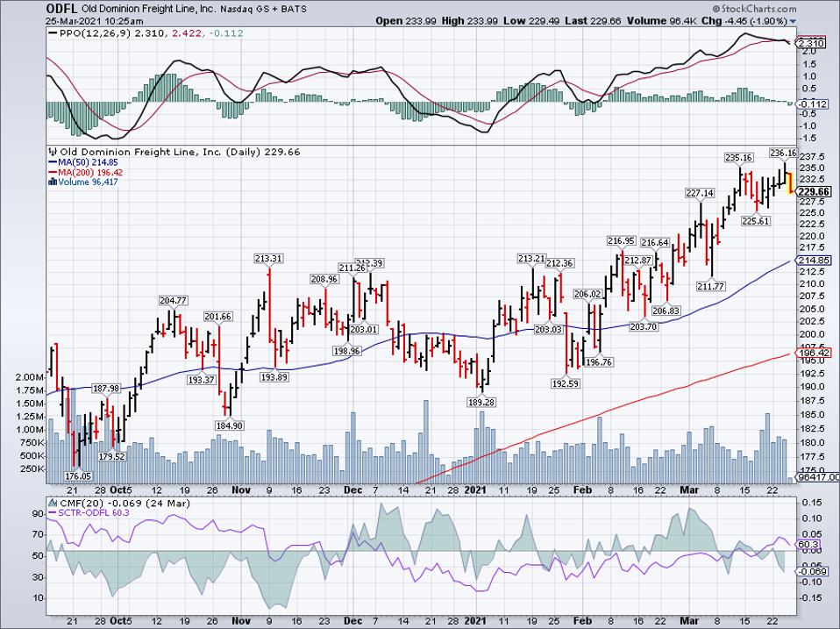
Task: Click the 225.61 low price label
Action: click(755, 221)
